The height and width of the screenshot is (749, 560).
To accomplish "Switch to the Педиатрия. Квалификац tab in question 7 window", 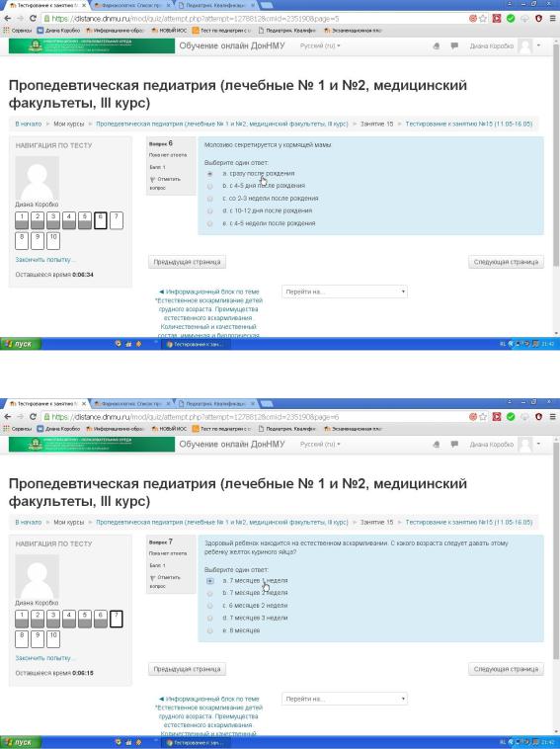I will tap(216, 403).
